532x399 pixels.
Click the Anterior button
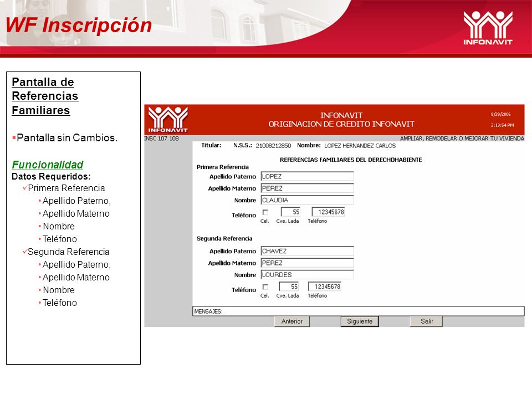click(292, 321)
